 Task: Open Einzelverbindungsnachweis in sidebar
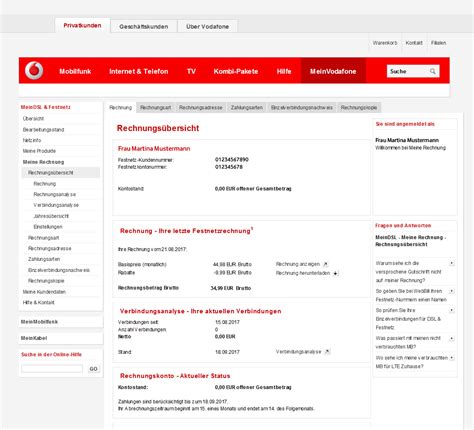[x=59, y=270]
